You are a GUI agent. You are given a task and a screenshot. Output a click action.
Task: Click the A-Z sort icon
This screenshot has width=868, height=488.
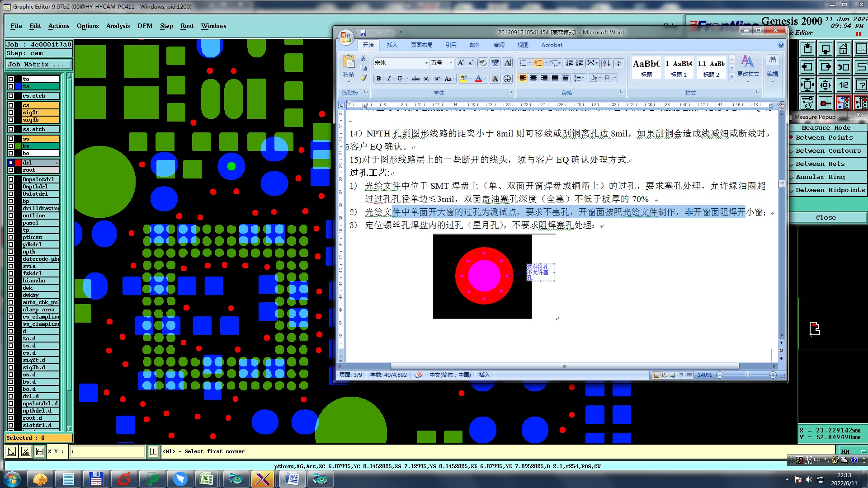click(x=607, y=63)
